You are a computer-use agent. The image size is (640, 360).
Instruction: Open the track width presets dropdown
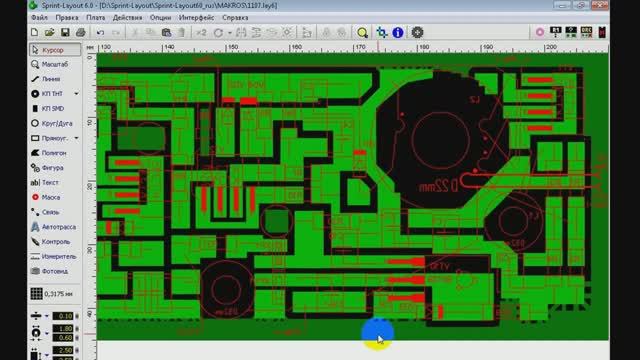point(47,316)
